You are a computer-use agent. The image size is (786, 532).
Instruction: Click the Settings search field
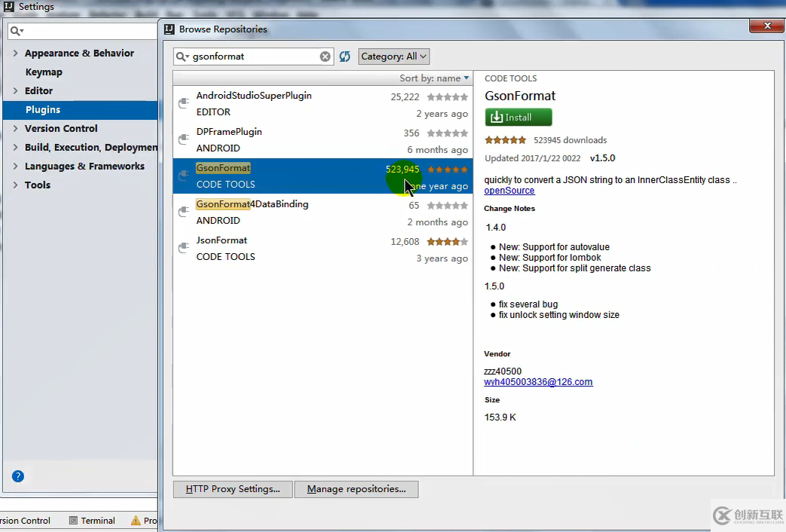(83, 31)
